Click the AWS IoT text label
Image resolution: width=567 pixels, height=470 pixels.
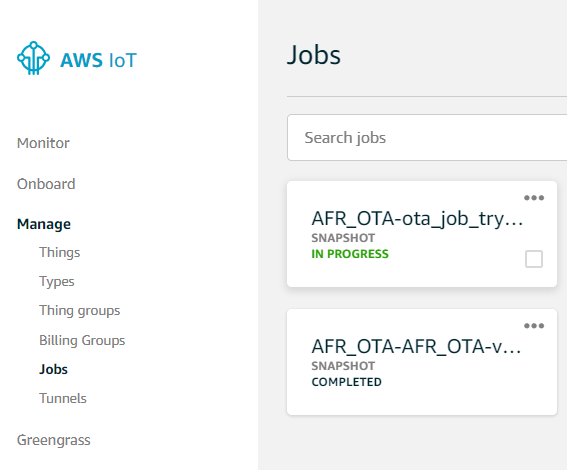(x=98, y=60)
